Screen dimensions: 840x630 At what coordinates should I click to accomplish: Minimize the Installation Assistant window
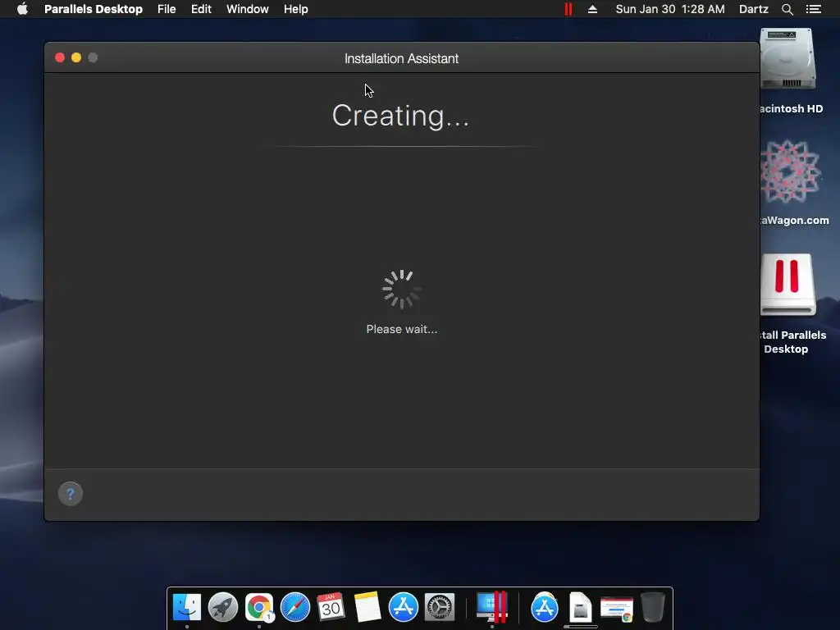76,57
